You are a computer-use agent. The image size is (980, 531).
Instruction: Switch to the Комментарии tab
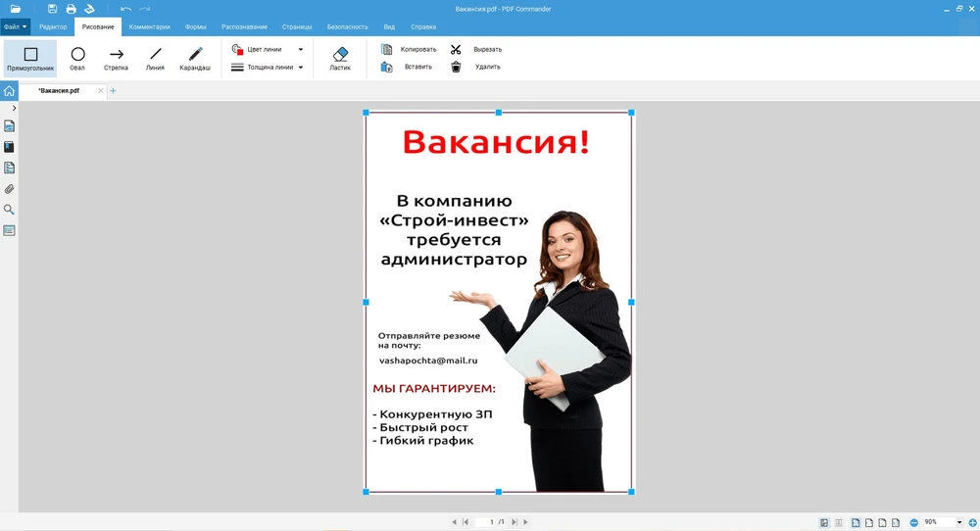[x=149, y=26]
